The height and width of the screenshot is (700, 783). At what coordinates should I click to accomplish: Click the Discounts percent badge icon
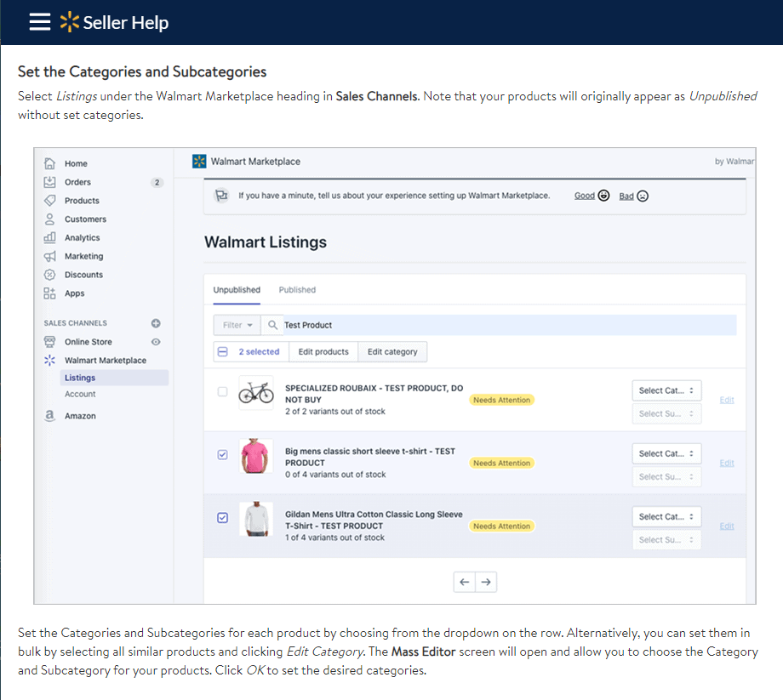(x=49, y=275)
